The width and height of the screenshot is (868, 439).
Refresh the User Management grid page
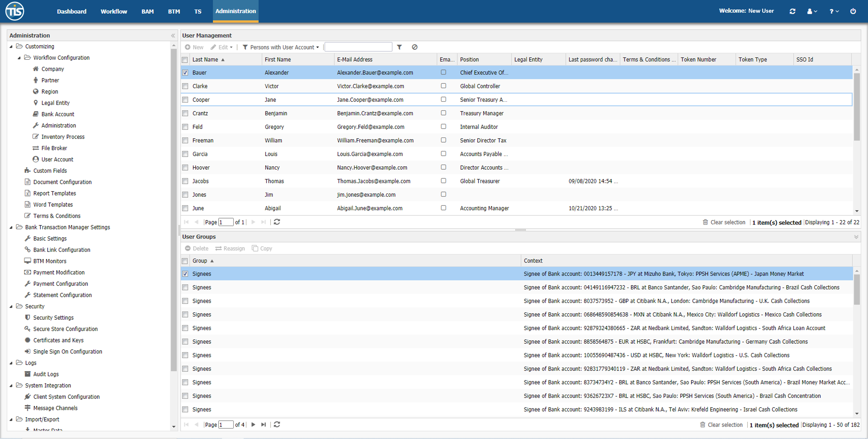pyautogui.click(x=277, y=222)
